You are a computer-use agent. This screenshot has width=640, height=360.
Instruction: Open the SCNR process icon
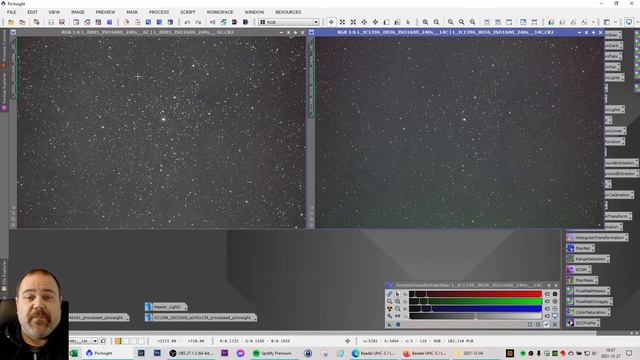pyautogui.click(x=578, y=269)
